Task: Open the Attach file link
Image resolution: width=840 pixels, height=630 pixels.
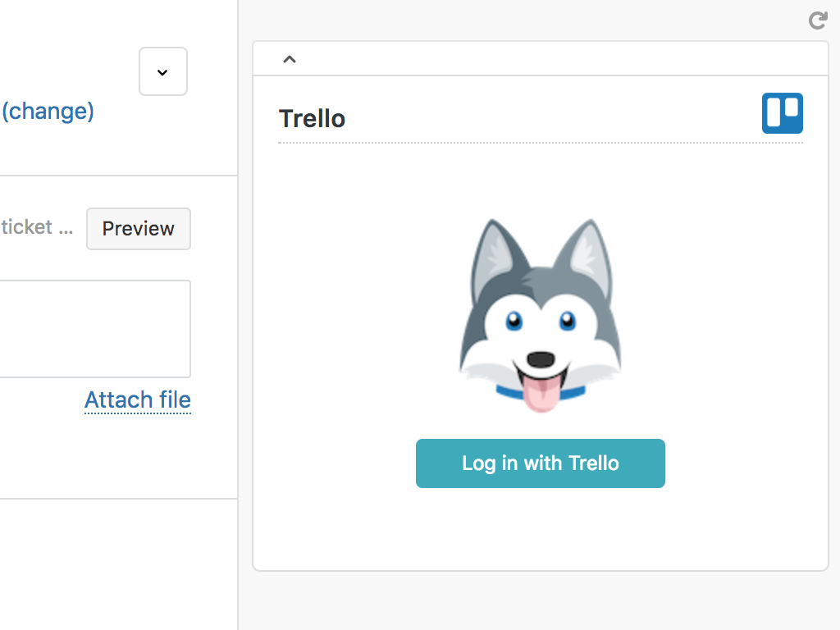Action: tap(137, 400)
